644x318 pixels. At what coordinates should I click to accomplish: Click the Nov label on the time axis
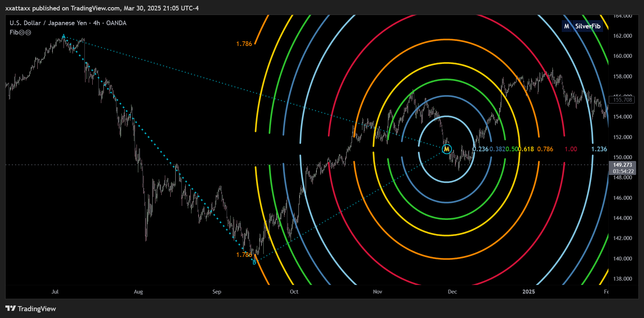click(x=377, y=292)
